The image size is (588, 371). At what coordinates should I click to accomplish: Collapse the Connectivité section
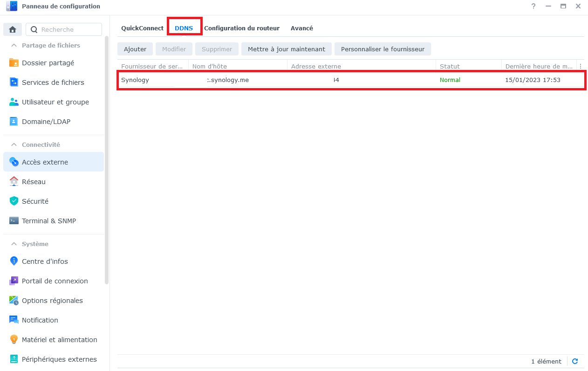14,144
